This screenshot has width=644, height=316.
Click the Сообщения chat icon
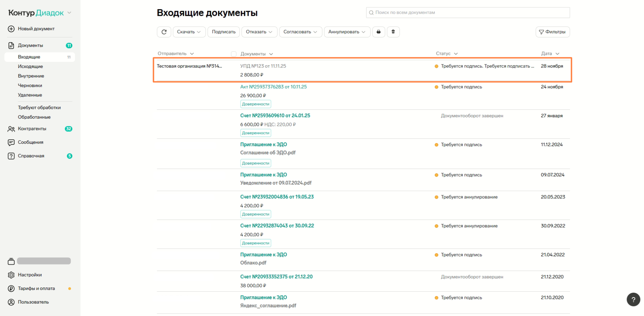[x=11, y=142]
